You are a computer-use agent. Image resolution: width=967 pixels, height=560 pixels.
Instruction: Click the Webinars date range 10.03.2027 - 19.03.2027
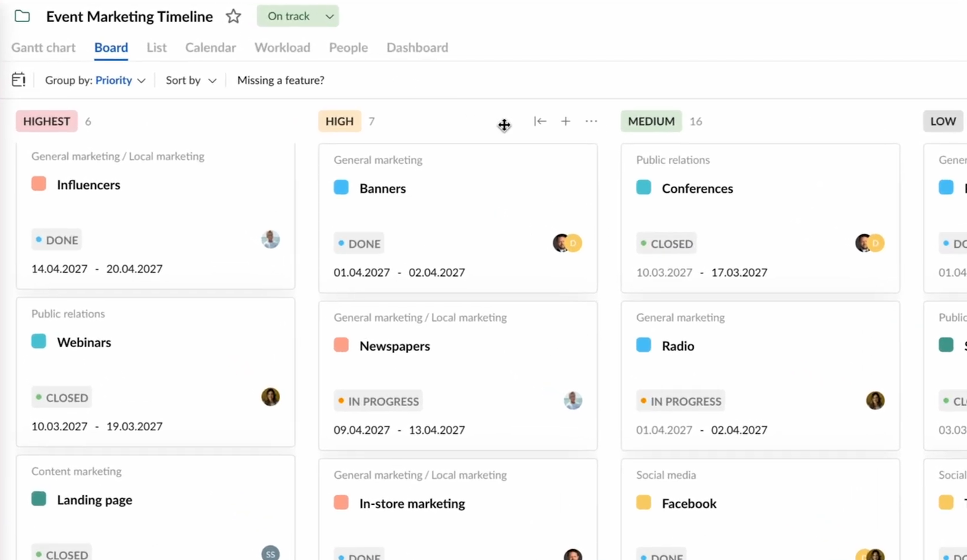[97, 426]
